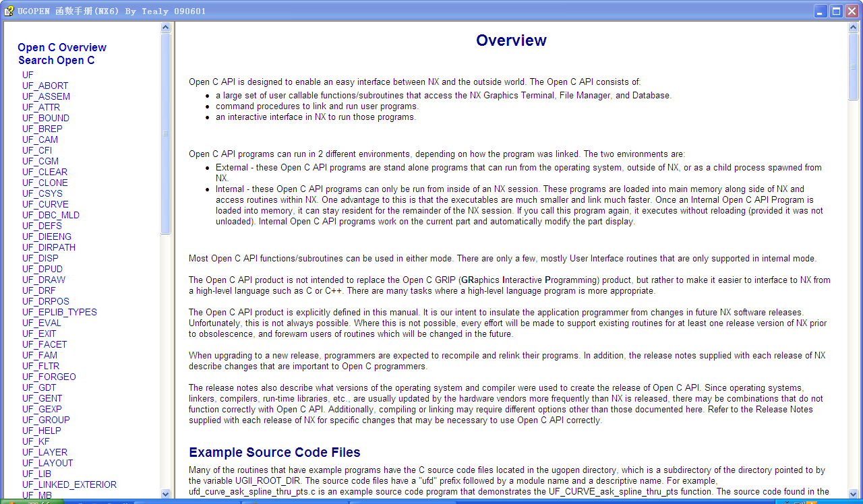Viewport: 863px width, 504px height.
Task: Open the UF_BREP module link
Action: click(42, 129)
